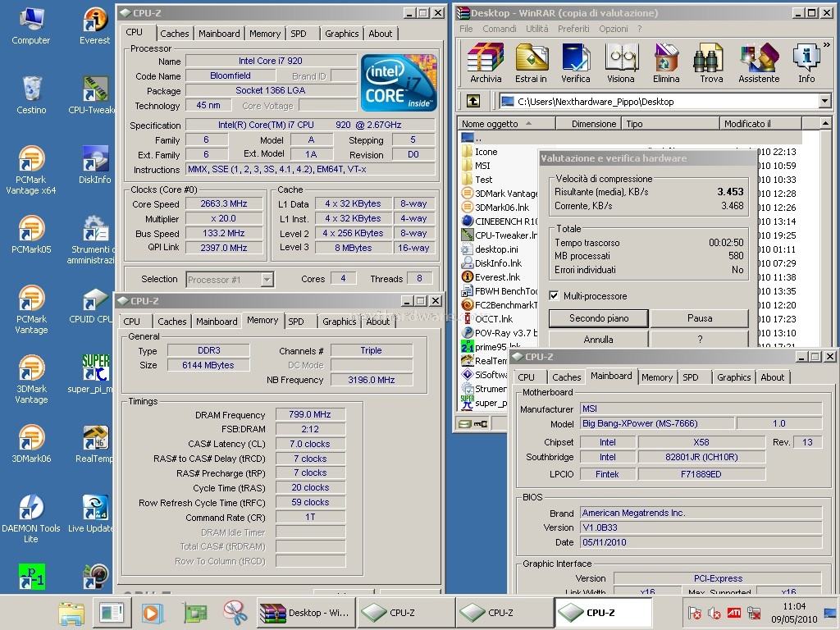Open Computer desktop icon

30,25
